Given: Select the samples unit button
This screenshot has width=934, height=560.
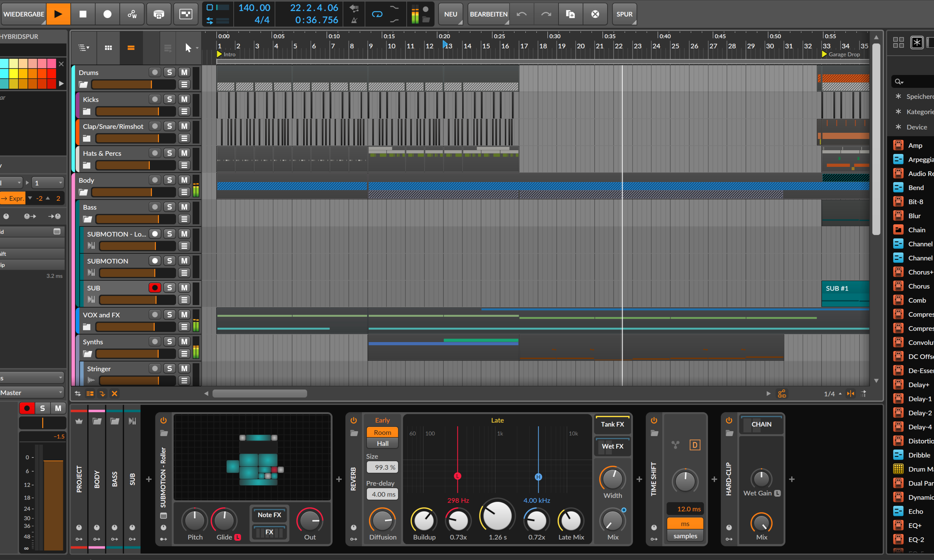Looking at the screenshot, I should 685,536.
